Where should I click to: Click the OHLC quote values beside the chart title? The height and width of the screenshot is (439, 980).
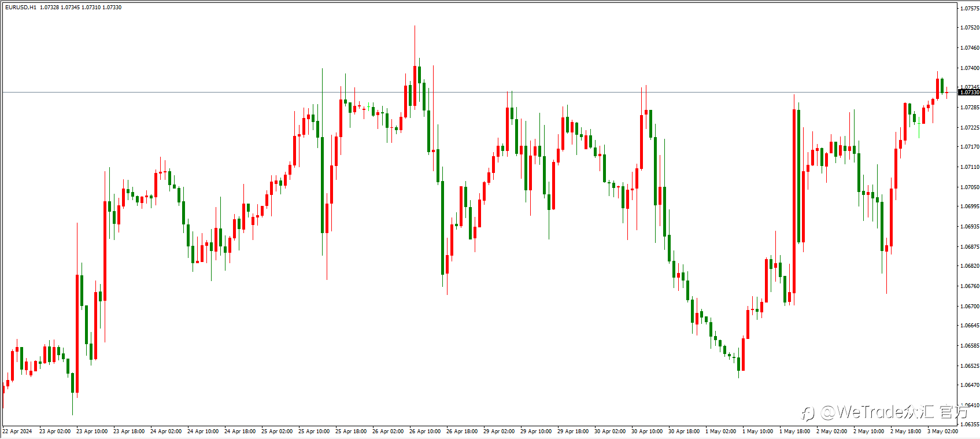(x=81, y=8)
